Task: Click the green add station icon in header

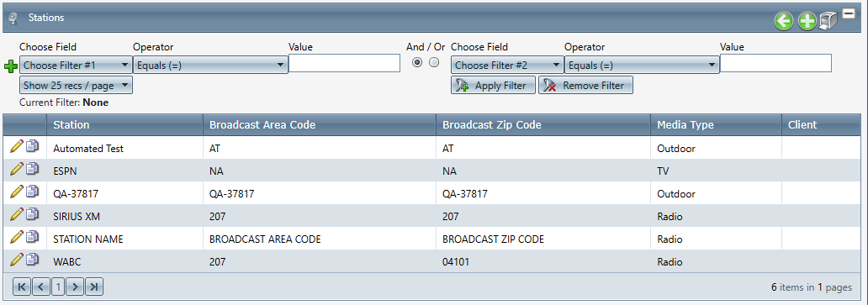Action: [x=807, y=22]
